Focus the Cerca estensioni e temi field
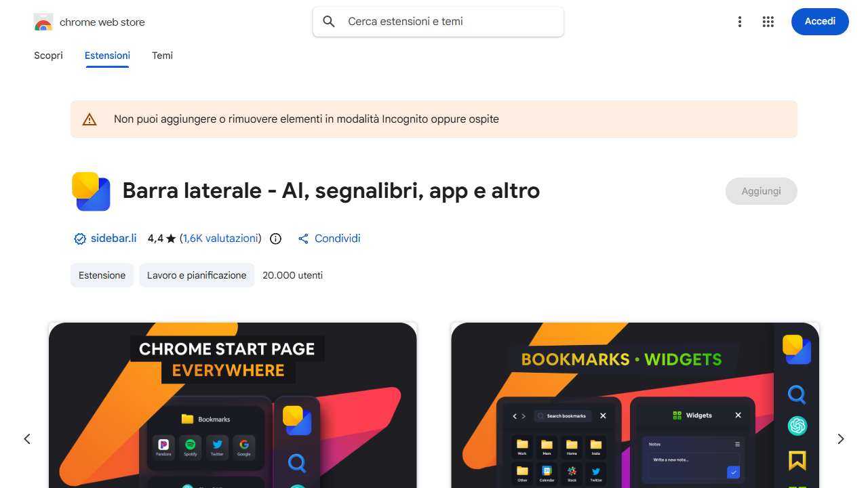 click(x=438, y=22)
